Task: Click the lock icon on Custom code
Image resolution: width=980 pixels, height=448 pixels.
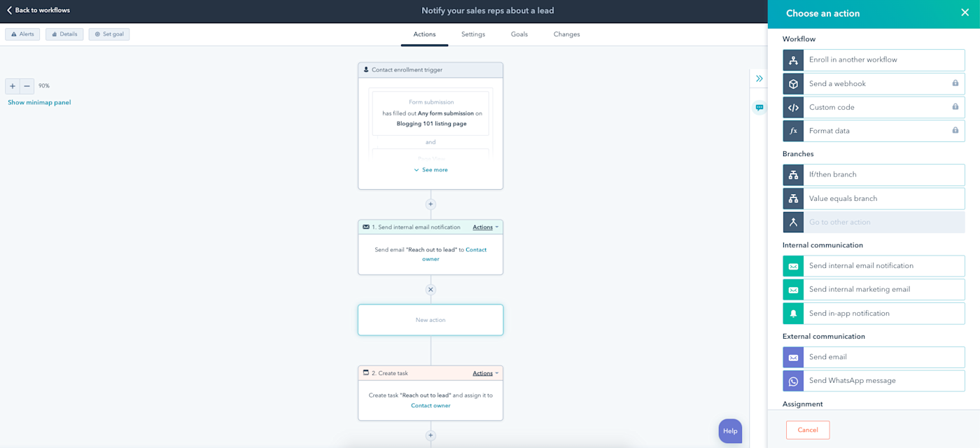Action: pyautogui.click(x=955, y=107)
